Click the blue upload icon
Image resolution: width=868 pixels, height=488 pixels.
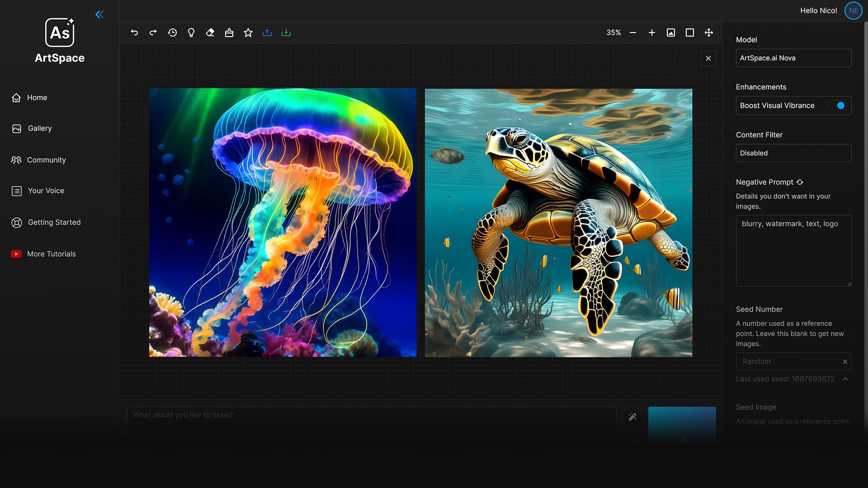pos(267,33)
